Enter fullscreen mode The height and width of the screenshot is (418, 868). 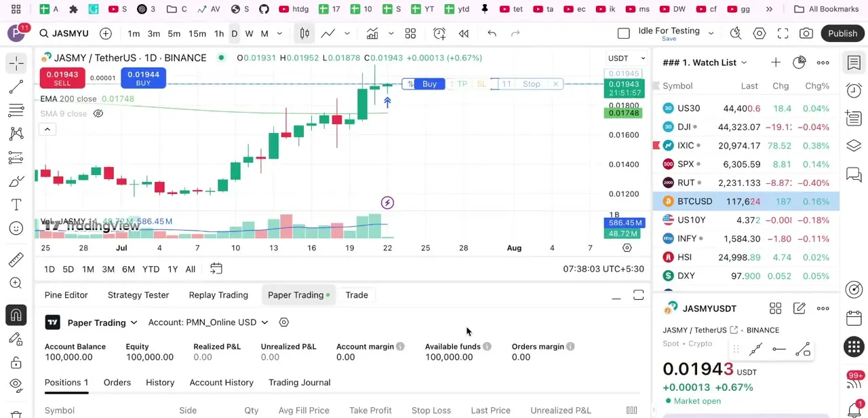pyautogui.click(x=783, y=33)
